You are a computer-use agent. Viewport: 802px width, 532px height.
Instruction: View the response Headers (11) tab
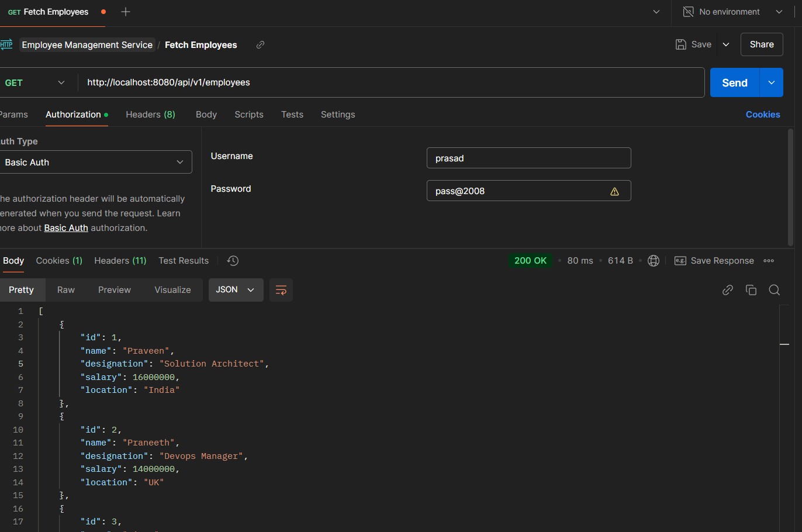(120, 261)
